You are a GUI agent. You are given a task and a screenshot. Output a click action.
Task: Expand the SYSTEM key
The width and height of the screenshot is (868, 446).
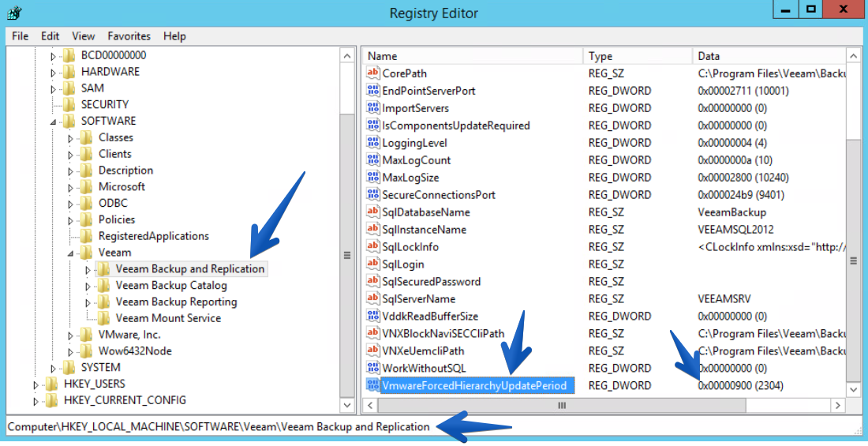coord(53,368)
